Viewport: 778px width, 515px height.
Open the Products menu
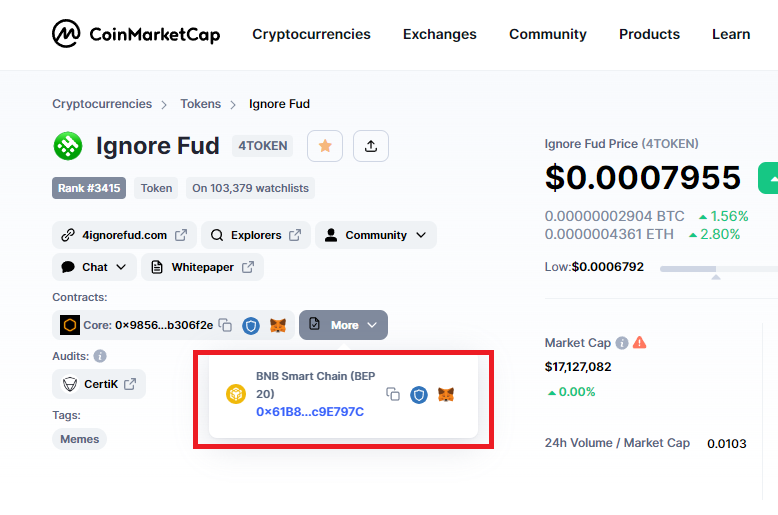(649, 34)
